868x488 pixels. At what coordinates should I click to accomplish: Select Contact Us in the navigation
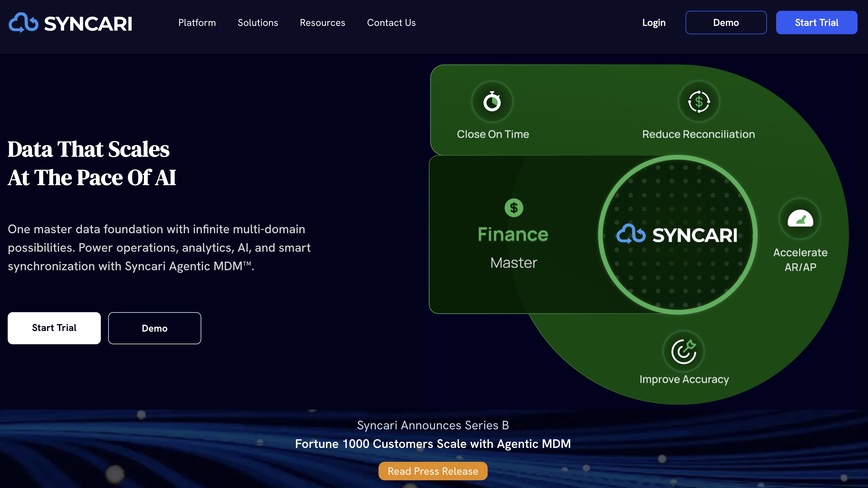[391, 22]
